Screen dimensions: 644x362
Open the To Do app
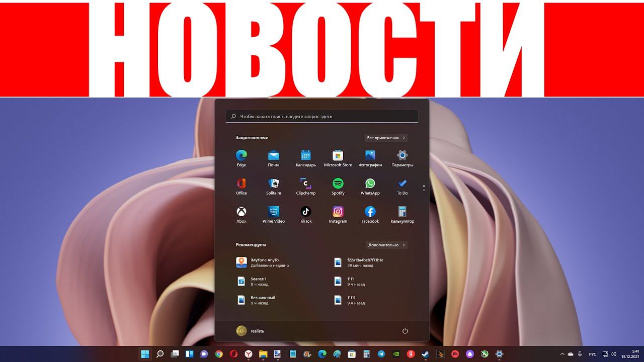(403, 186)
